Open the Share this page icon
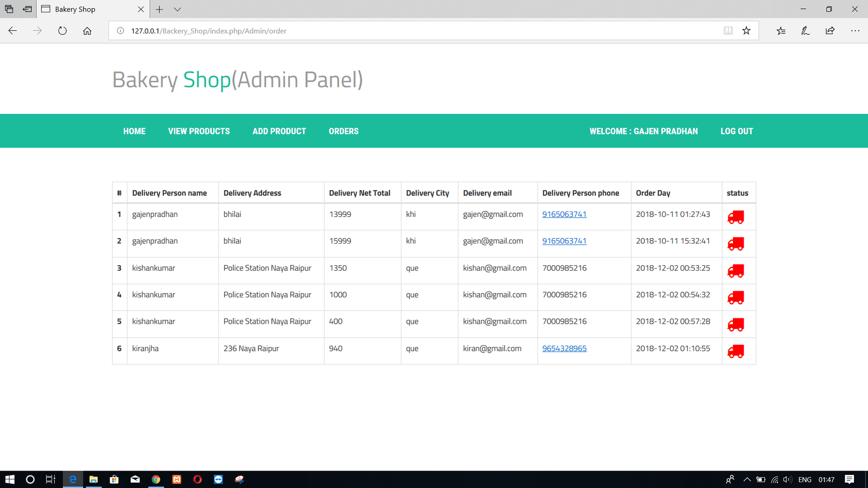 click(830, 31)
